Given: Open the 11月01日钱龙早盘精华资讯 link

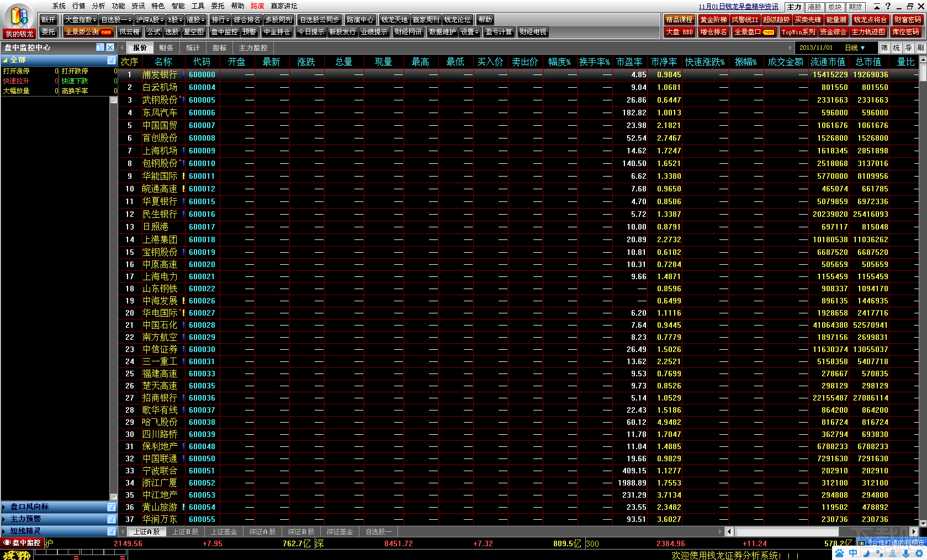Looking at the screenshot, I should click(738, 7).
